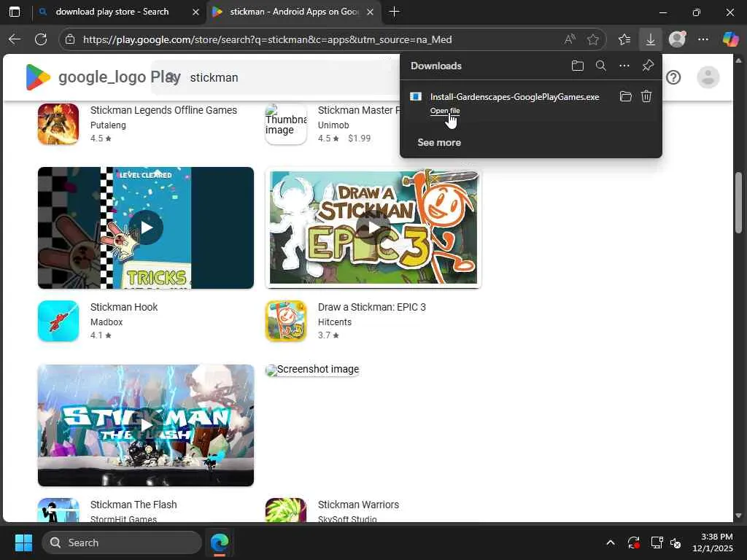Open Google Play account avatar
Viewport: 747px width, 560px height.
click(708, 77)
